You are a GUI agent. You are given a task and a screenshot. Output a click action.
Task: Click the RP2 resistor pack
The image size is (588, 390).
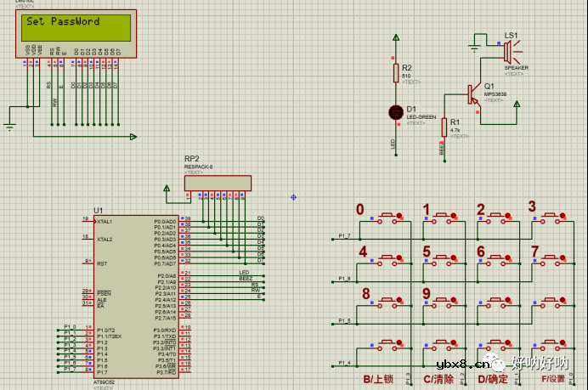coord(218,183)
